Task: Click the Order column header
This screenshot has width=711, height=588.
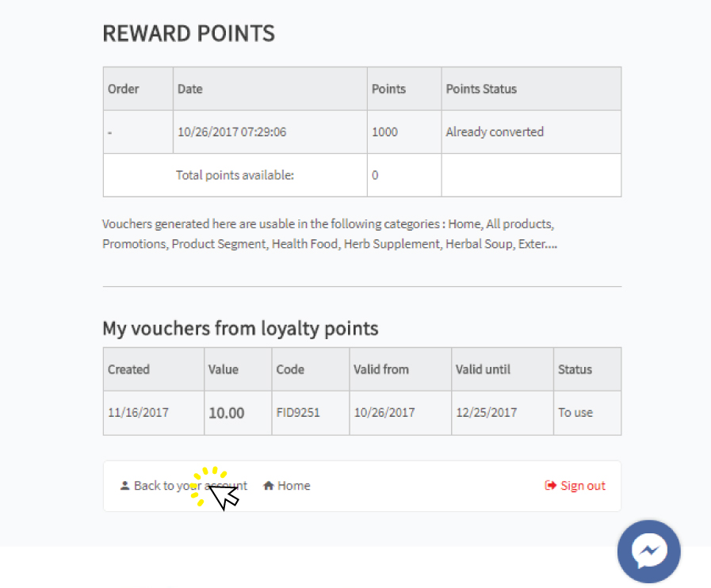Action: pos(138,89)
